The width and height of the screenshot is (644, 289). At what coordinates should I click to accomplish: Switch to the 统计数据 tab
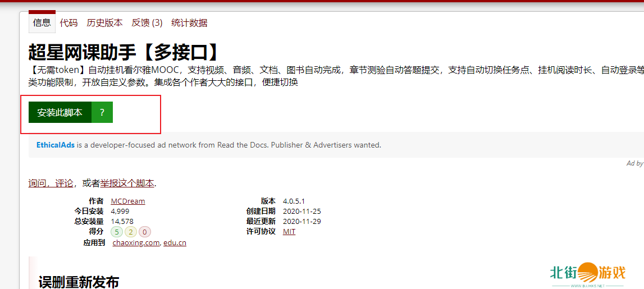[x=189, y=22]
